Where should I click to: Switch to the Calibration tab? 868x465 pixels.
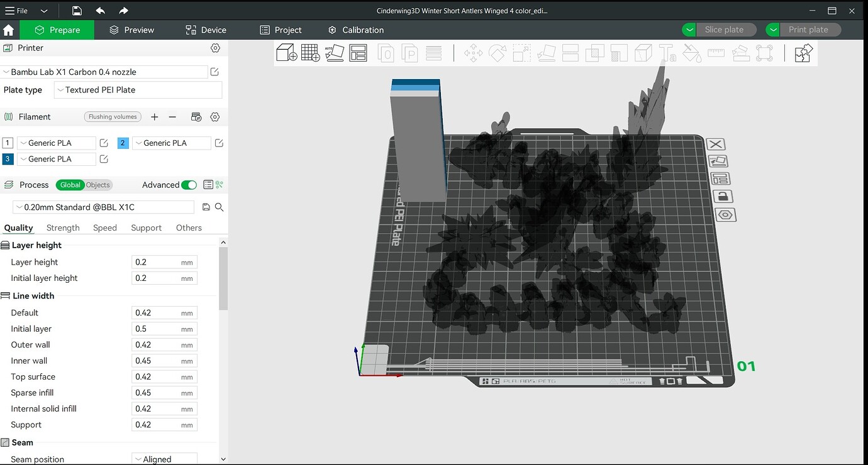click(x=356, y=30)
